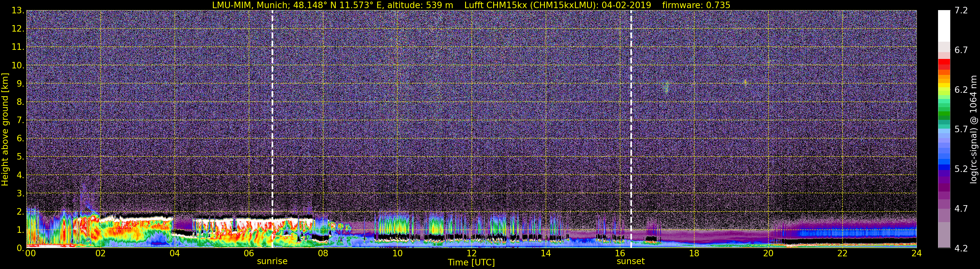980x269 pixels.
Task: Click the height axis tick '0.'
Action: pos(20,248)
